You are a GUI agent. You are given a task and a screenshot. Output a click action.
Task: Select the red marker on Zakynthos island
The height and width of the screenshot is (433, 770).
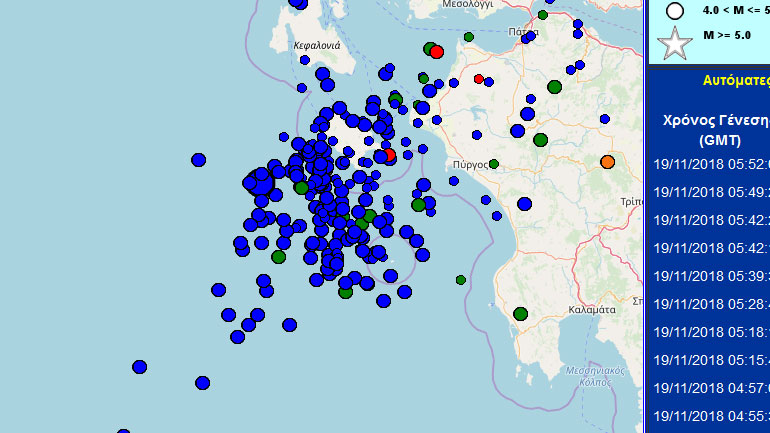point(389,155)
